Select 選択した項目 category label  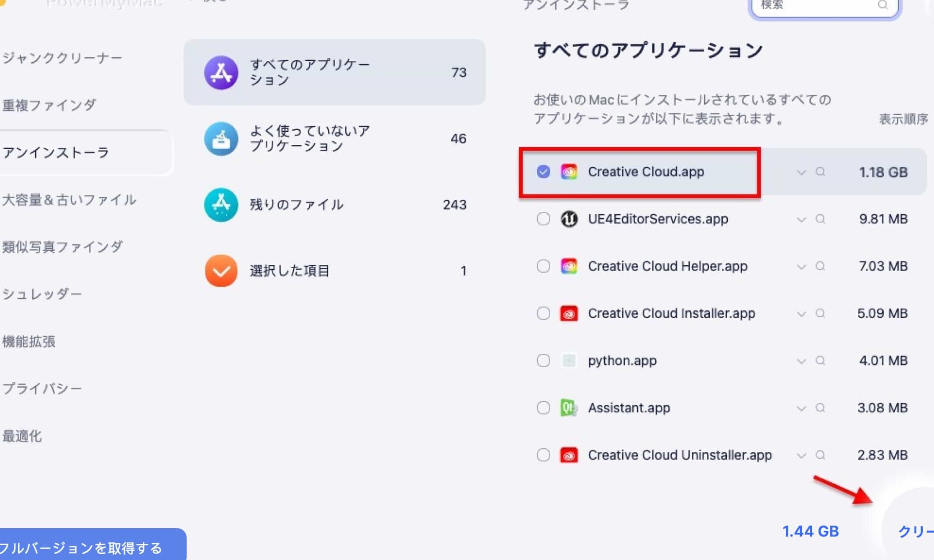(290, 271)
